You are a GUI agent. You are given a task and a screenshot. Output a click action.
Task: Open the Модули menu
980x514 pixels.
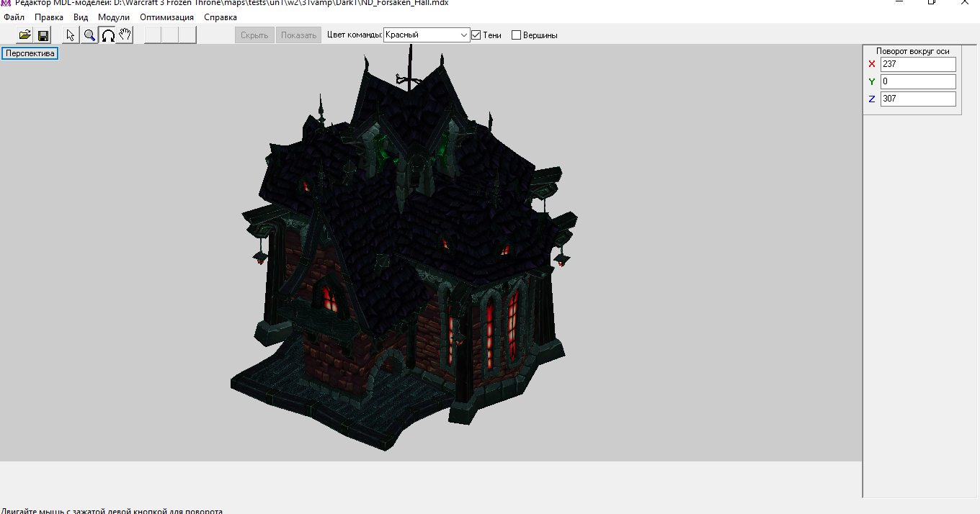[x=114, y=17]
